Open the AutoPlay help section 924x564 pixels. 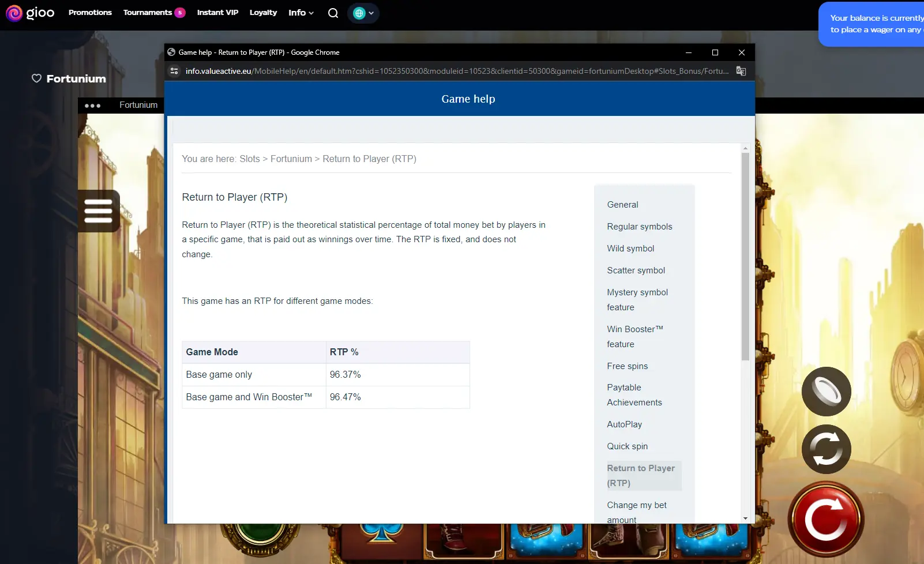coord(624,424)
